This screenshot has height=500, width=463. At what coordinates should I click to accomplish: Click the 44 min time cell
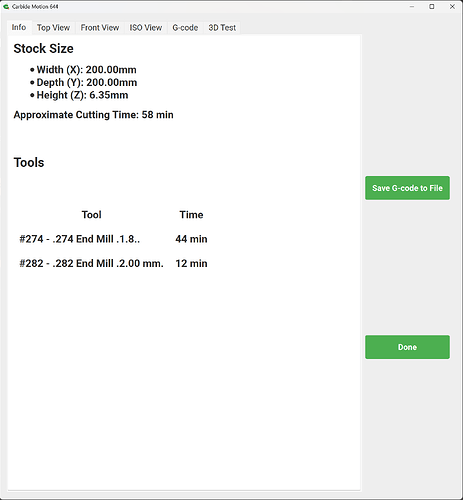tap(191, 239)
